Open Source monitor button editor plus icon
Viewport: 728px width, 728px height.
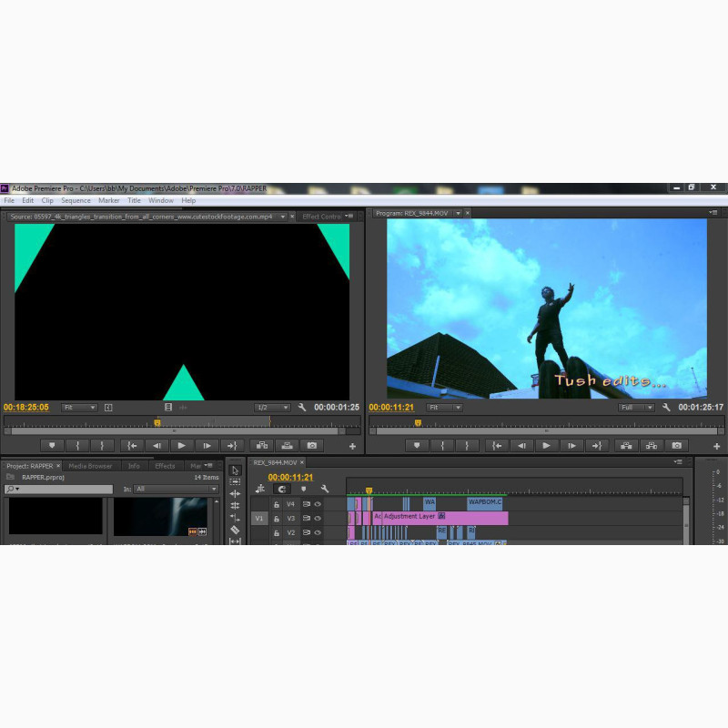click(352, 446)
